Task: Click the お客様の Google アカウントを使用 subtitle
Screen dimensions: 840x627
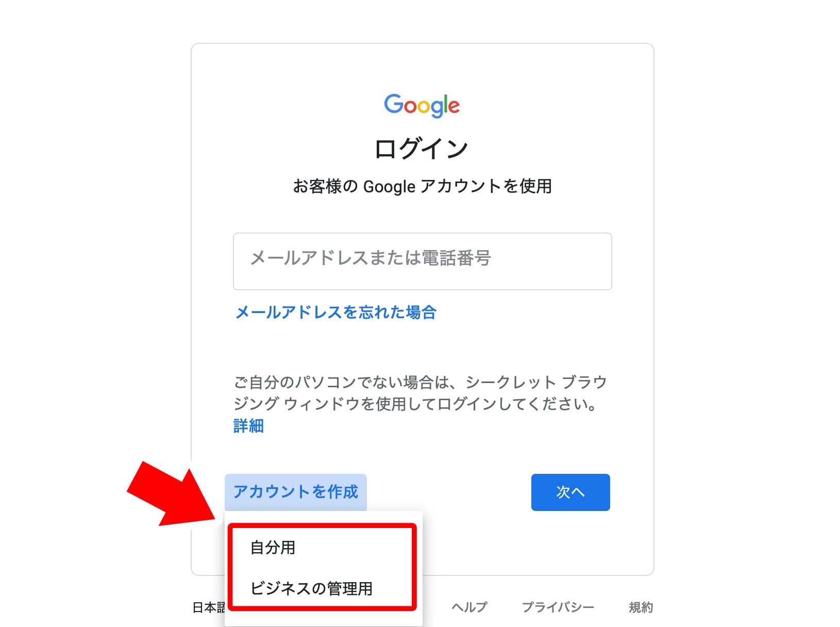Action: [x=422, y=186]
